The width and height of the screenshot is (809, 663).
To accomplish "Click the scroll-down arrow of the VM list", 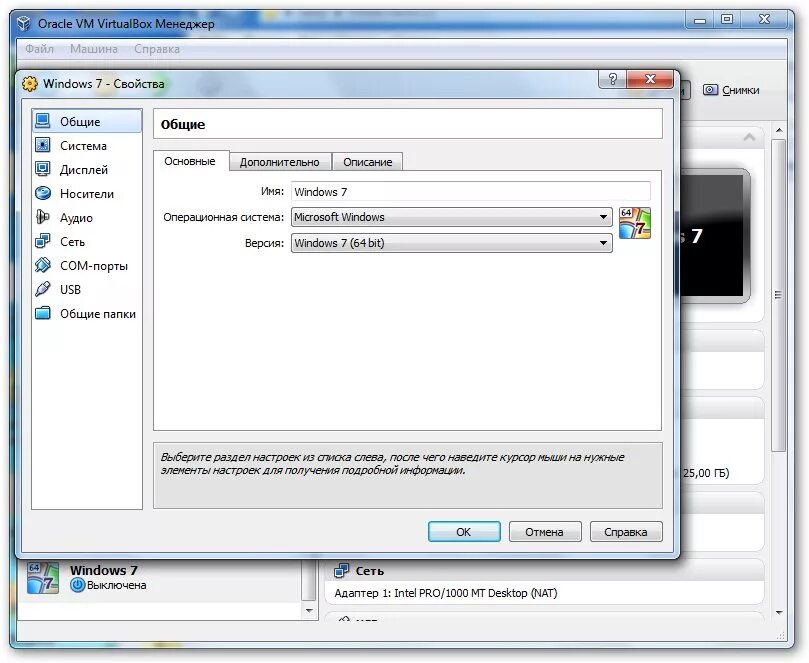I will pos(309,610).
